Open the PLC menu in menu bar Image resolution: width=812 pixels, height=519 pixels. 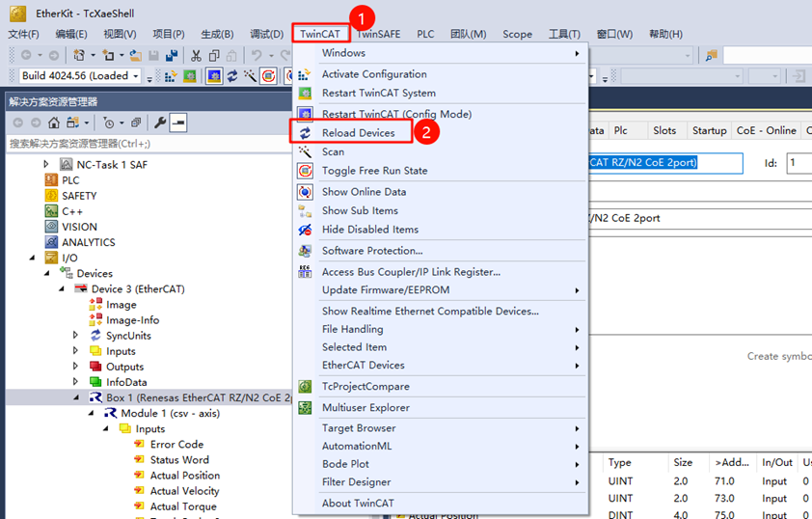pyautogui.click(x=425, y=34)
